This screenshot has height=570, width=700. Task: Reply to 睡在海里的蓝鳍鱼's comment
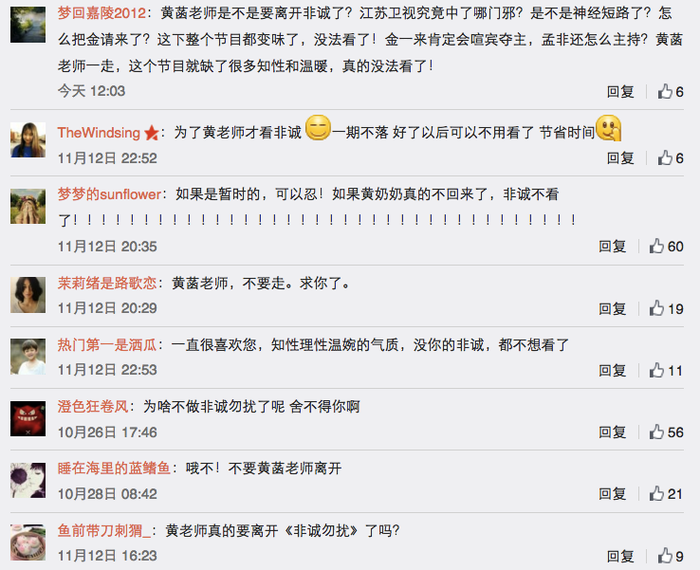[x=612, y=494]
